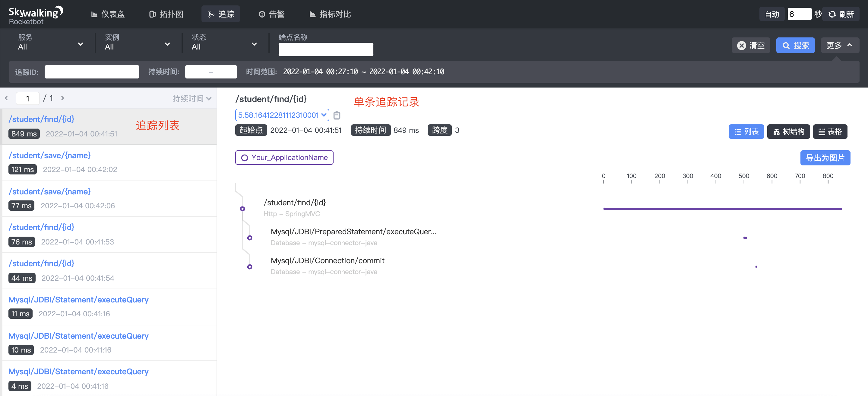The width and height of the screenshot is (868, 396).
Task: Click the purple /student/find/{id} duration bar
Action: pos(722,209)
